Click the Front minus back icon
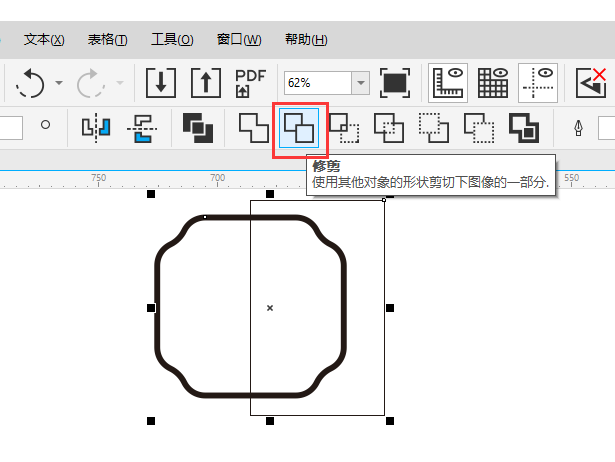 click(434, 128)
